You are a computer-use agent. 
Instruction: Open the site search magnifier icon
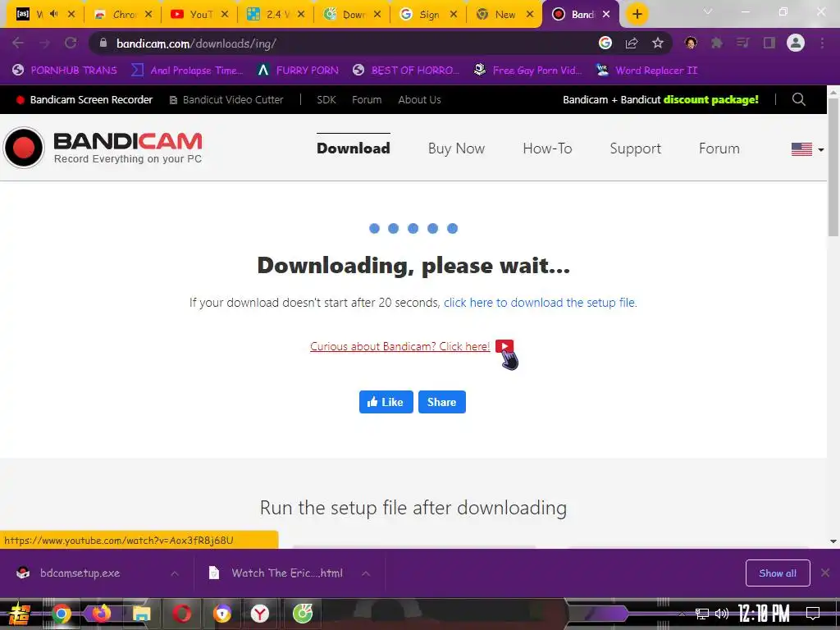pyautogui.click(x=799, y=99)
